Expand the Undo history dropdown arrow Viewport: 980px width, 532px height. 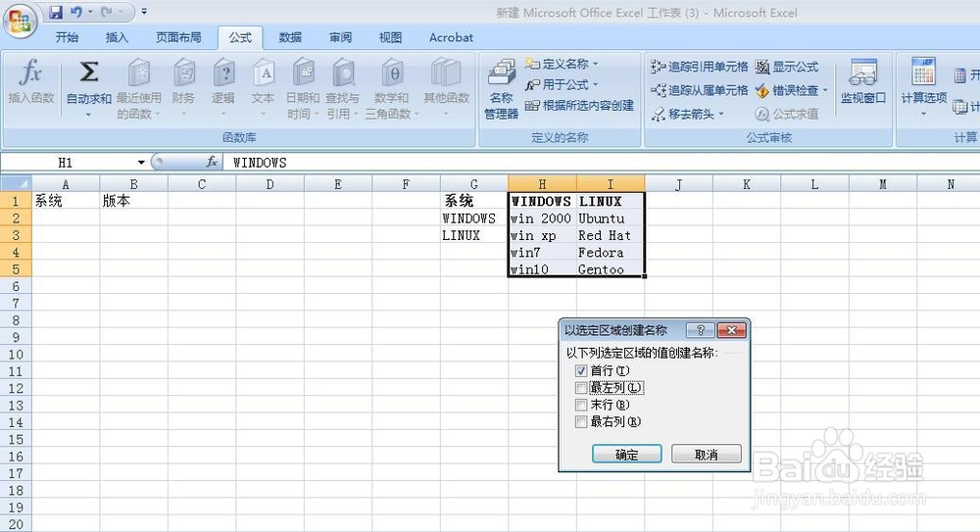coord(90,11)
